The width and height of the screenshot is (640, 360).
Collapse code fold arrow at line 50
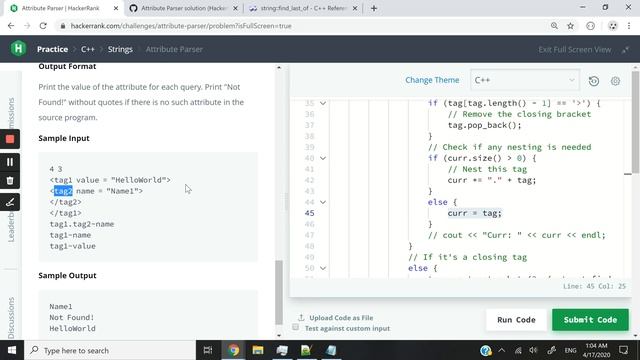point(323,268)
